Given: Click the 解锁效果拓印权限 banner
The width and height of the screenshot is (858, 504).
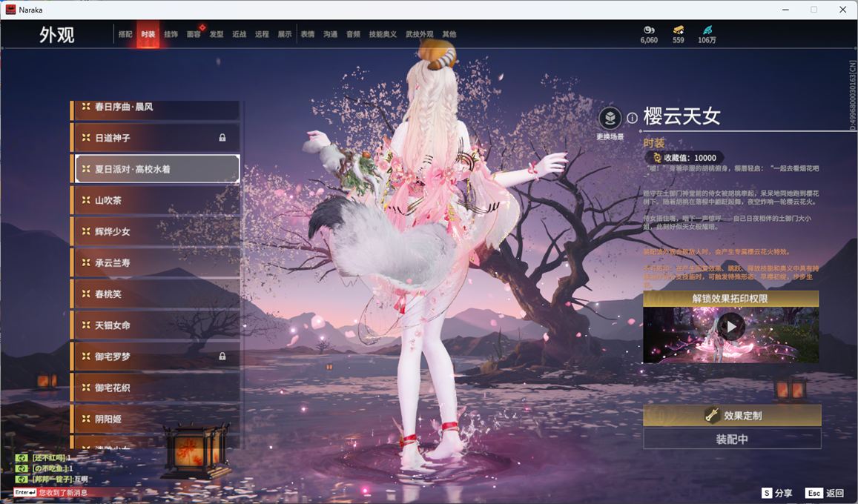Looking at the screenshot, I should [730, 299].
